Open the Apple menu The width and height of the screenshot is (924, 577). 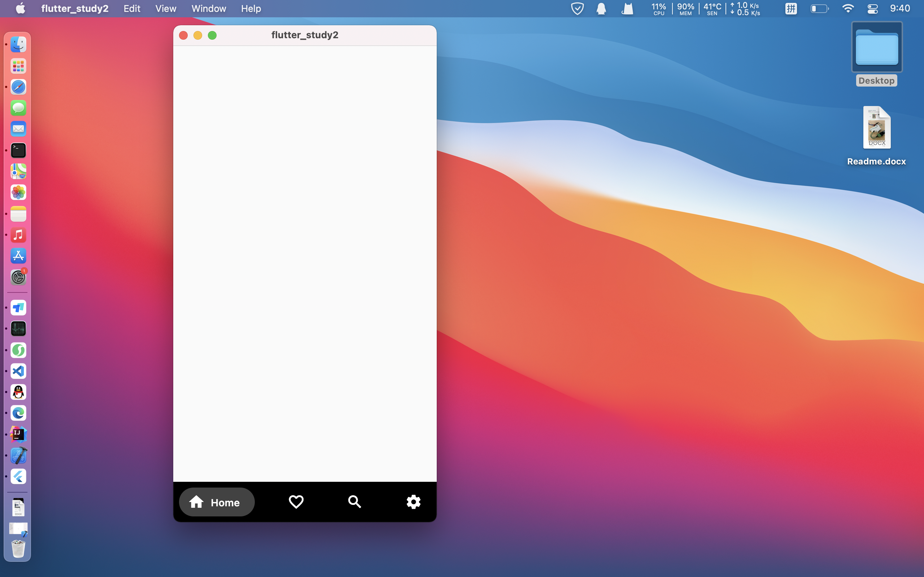[x=21, y=8]
